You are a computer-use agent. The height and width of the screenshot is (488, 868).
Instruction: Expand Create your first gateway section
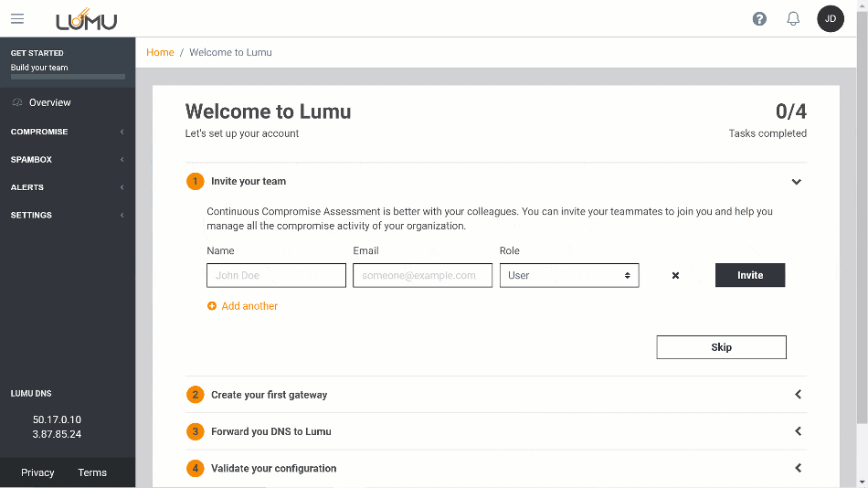798,395
